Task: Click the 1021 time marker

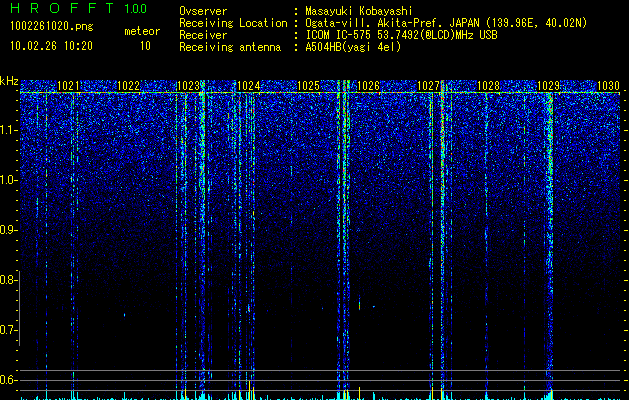Action: (x=68, y=85)
